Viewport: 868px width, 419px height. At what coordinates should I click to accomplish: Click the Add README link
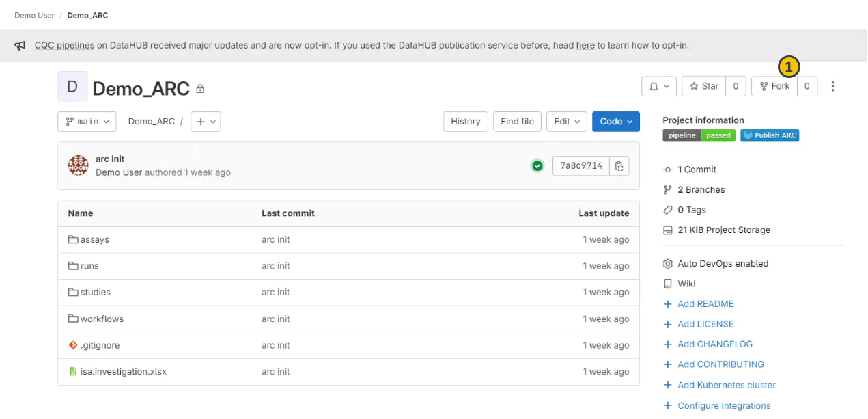pos(705,304)
